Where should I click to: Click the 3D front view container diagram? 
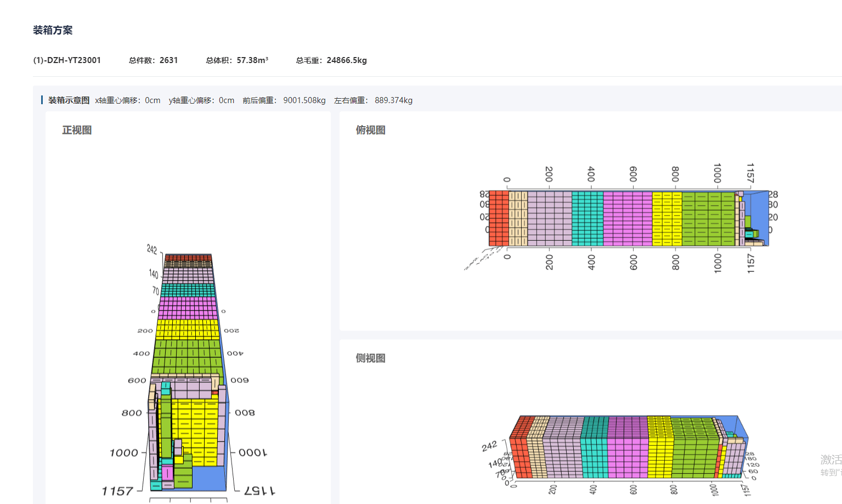pos(188,373)
